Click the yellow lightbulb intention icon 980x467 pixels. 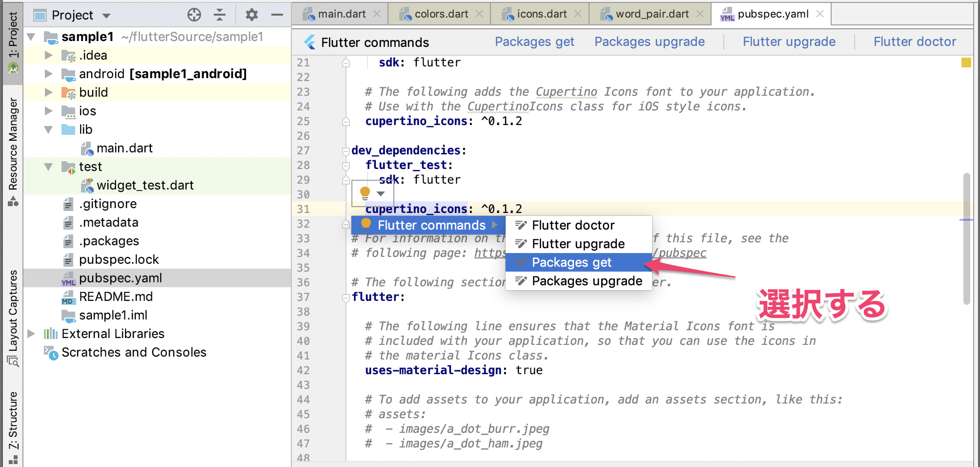click(x=365, y=192)
